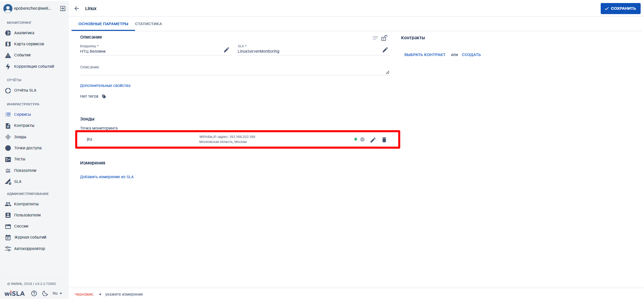Screen dimensions: 644x299
Task: Open Показатели in sidebar
Action: (25, 170)
